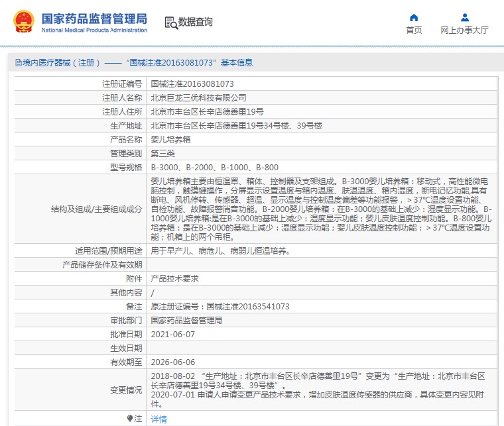Select intended use 用于早产儿、病危儿、病弱儿恒温培养
This screenshot has height=426, width=504.
click(x=220, y=250)
